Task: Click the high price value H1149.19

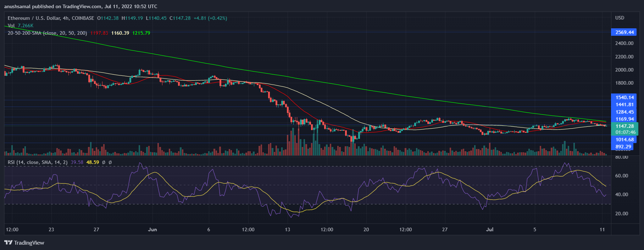Action: [132, 18]
